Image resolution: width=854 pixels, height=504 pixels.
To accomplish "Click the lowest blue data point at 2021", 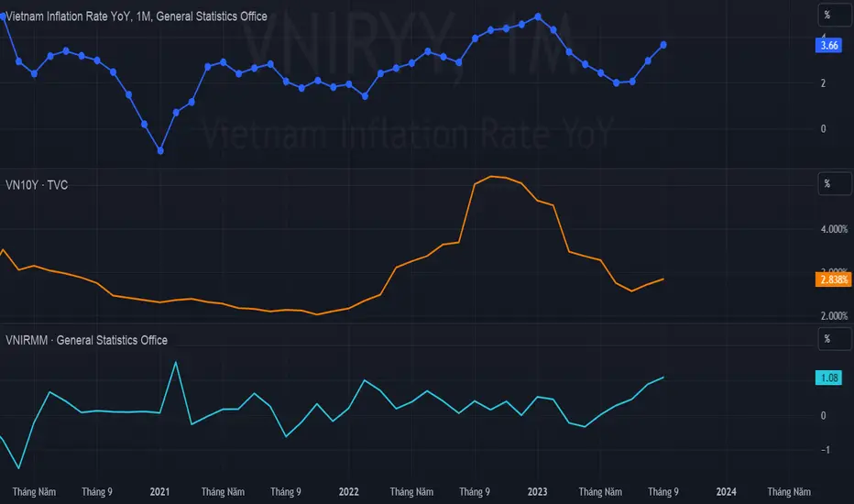I will (x=160, y=151).
